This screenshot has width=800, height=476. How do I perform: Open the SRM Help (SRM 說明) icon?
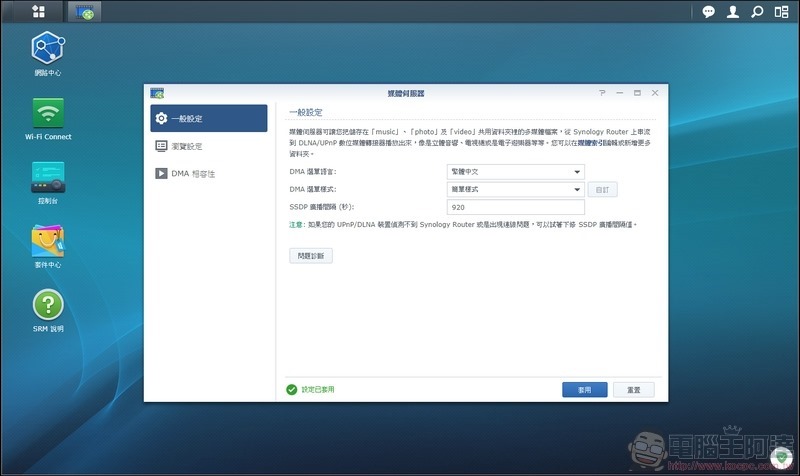[x=47, y=305]
